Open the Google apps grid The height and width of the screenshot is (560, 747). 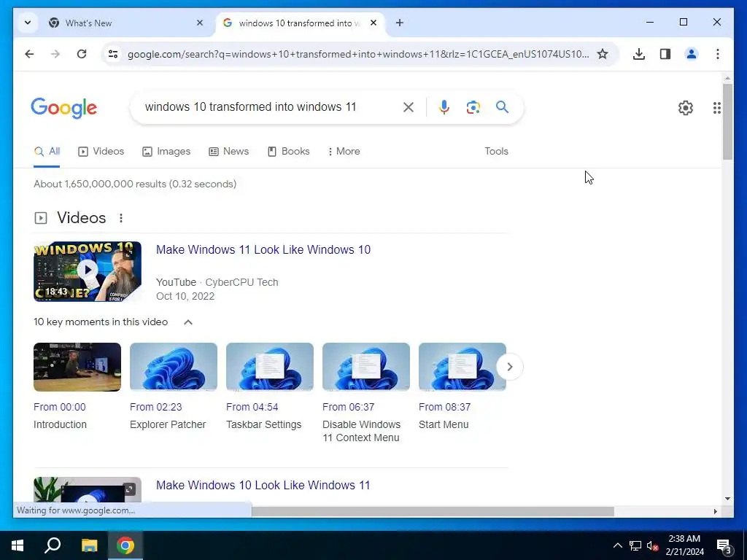pyautogui.click(x=717, y=108)
